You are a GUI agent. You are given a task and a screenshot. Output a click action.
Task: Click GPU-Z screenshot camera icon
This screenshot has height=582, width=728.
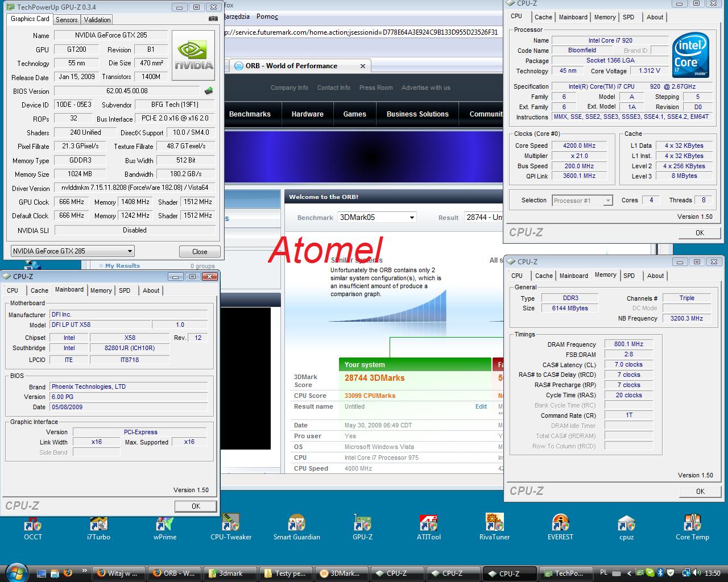[x=213, y=18]
